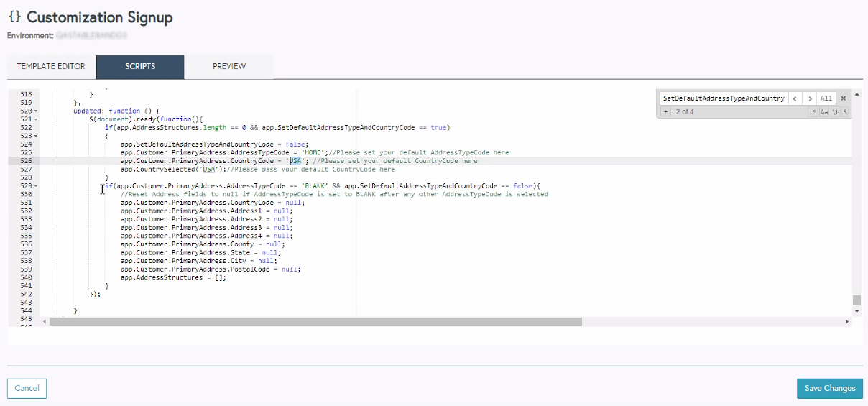Open the Preview tab

[x=229, y=66]
